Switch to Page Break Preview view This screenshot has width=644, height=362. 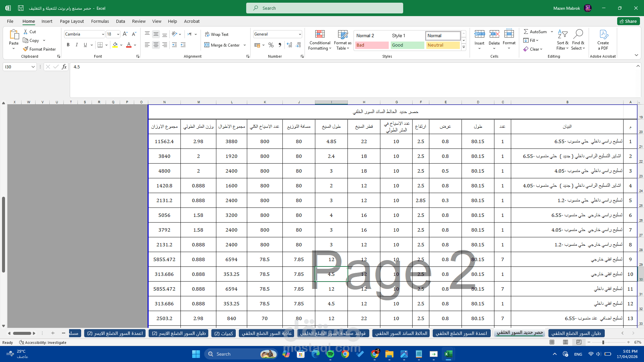tap(579, 342)
